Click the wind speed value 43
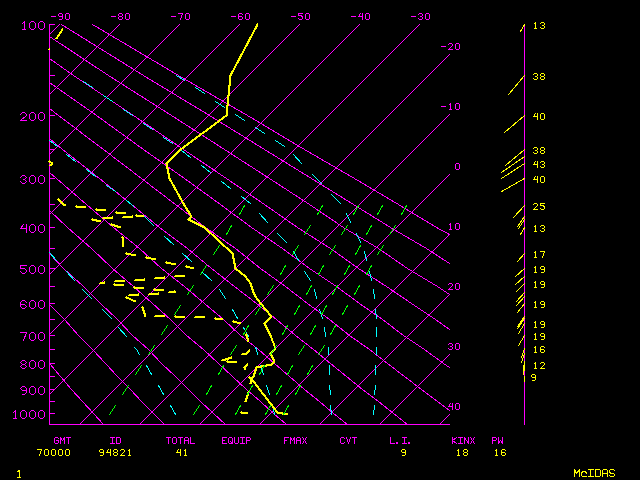Screen dimensions: 640x480 [538, 164]
